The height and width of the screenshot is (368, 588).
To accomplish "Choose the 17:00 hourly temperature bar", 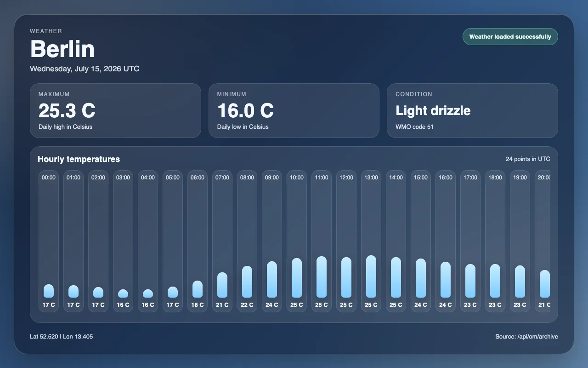I will [470, 281].
